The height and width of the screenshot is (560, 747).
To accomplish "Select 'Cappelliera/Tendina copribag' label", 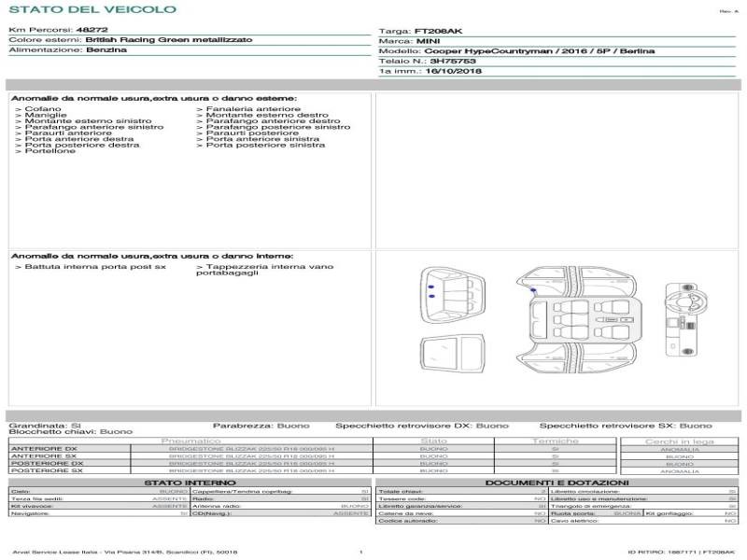I will [x=243, y=492].
